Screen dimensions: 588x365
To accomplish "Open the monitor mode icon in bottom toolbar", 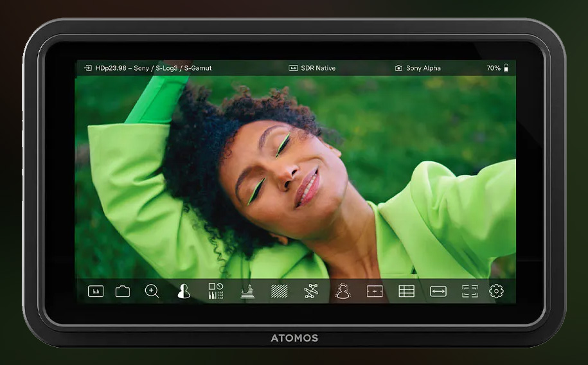I will 96,291.
